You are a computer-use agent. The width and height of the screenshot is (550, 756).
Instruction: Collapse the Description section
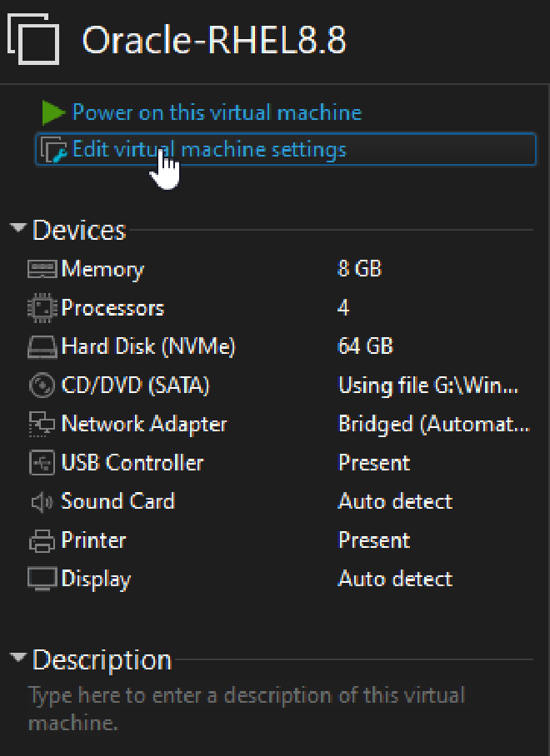[18, 659]
